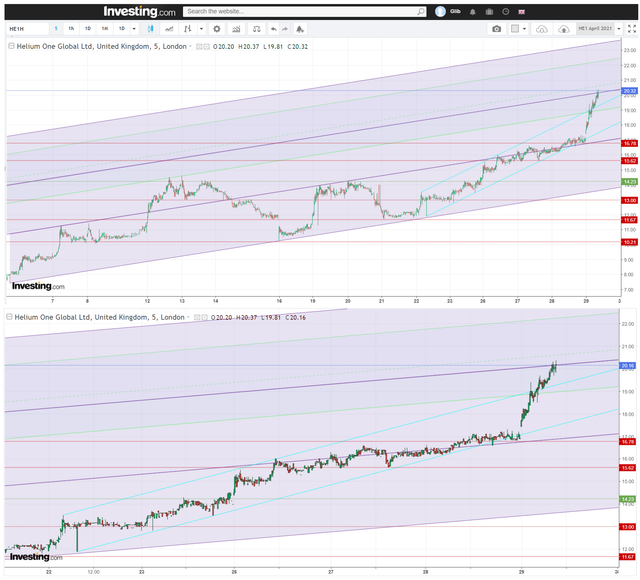The width and height of the screenshot is (640, 580).
Task: Click the magnifier search icon
Action: [421, 11]
